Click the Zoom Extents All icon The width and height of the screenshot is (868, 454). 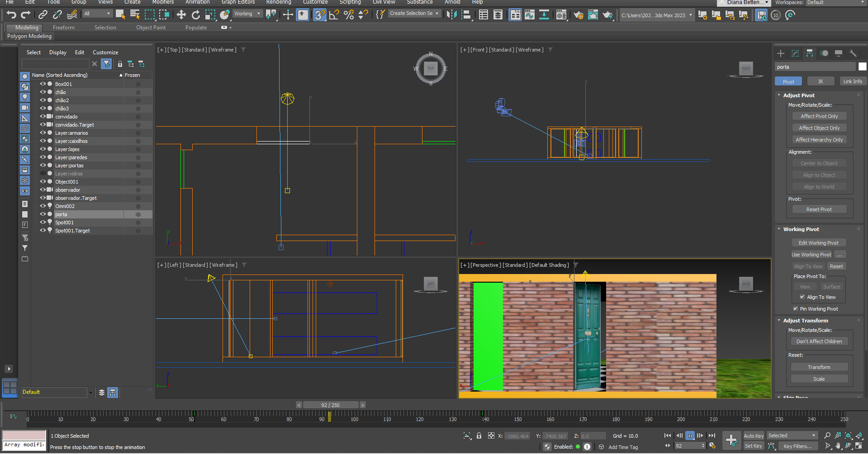click(x=859, y=435)
